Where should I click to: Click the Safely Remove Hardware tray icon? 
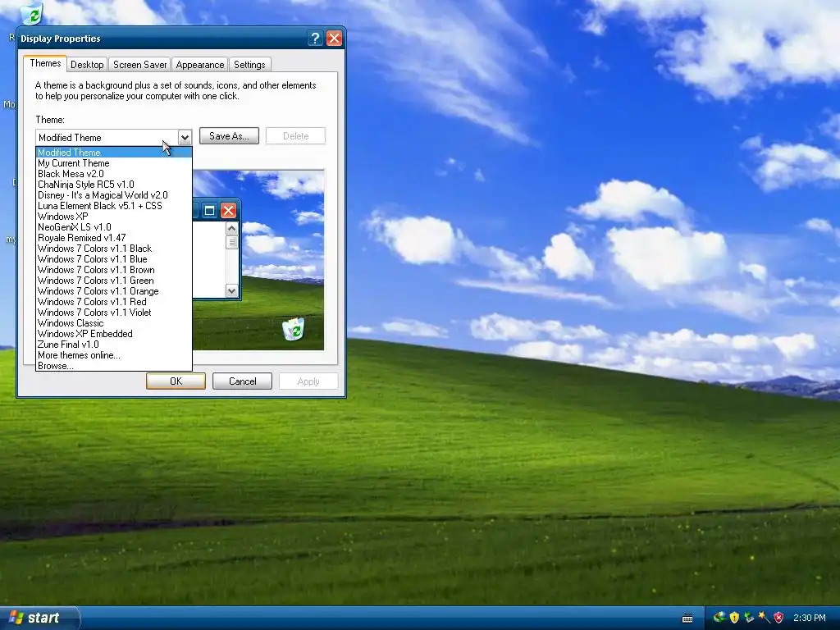(x=749, y=618)
